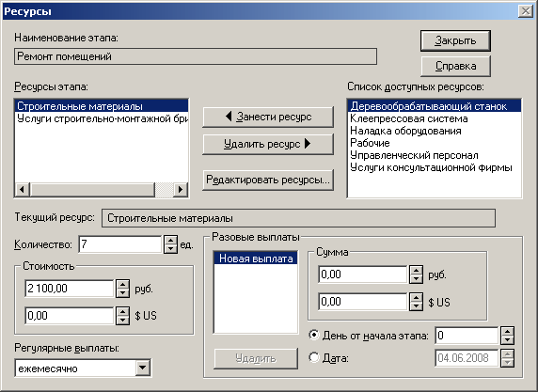Increase the Количество value with up arrow

coord(170,240)
